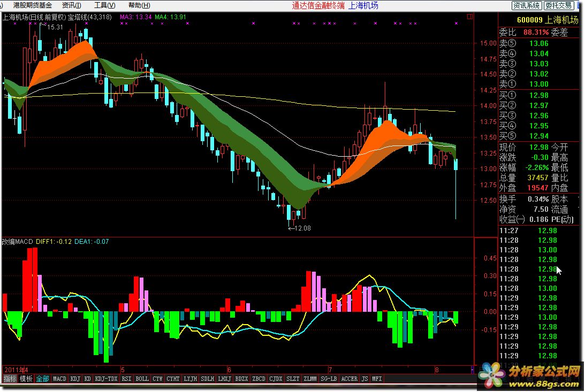The image size is (585, 392).
Task: Switch to ZLMM indicator
Action: (310, 379)
